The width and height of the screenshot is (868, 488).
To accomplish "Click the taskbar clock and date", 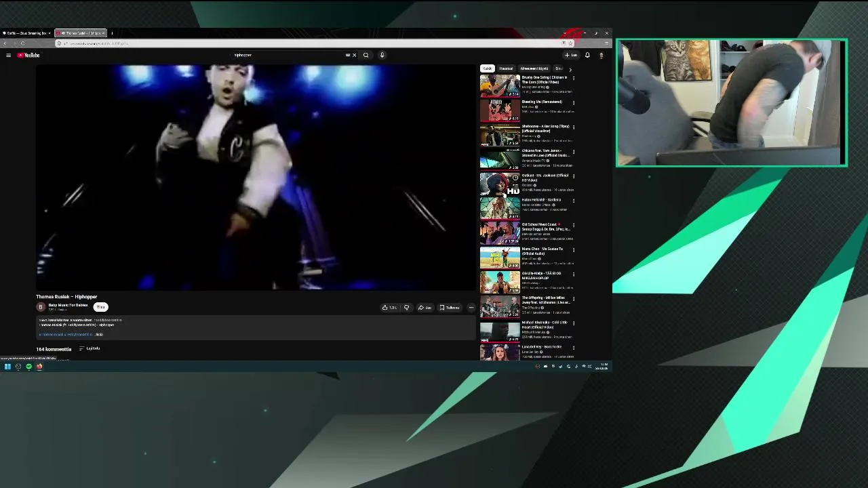I will (602, 367).
